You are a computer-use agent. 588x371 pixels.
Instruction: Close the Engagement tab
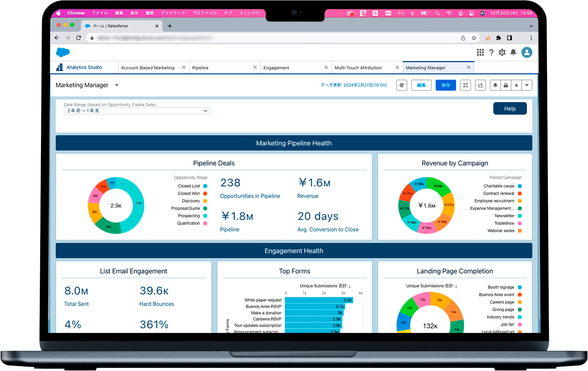click(326, 67)
